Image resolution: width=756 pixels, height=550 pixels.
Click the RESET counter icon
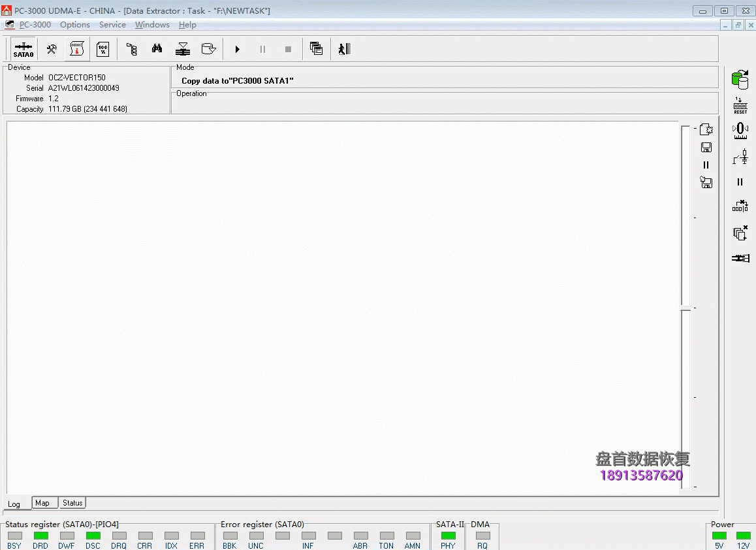[740, 106]
